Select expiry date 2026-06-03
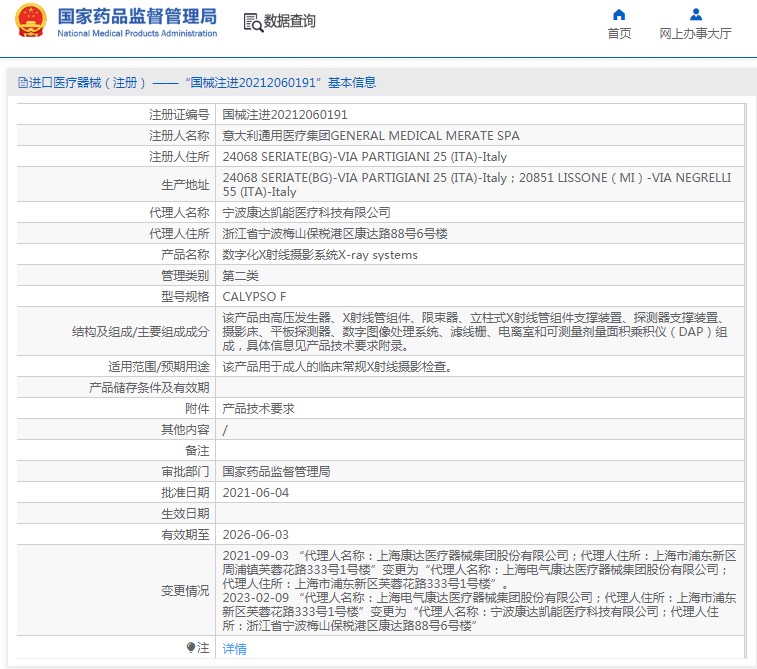The width and height of the screenshot is (757, 669). coord(255,535)
